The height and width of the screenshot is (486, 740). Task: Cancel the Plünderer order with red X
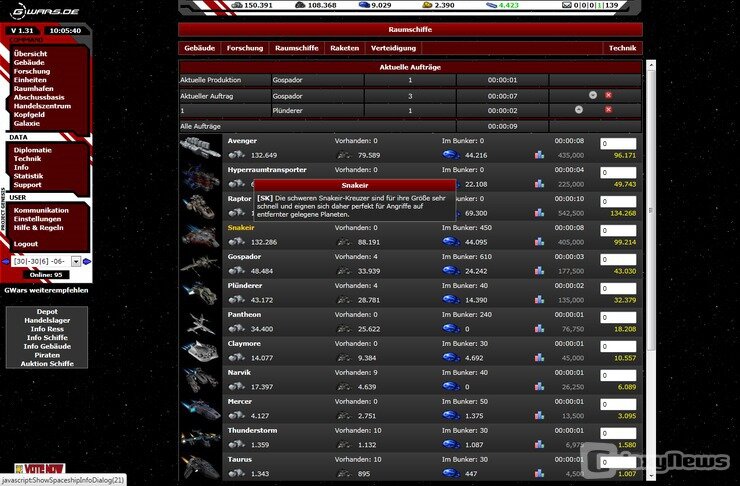(x=608, y=110)
